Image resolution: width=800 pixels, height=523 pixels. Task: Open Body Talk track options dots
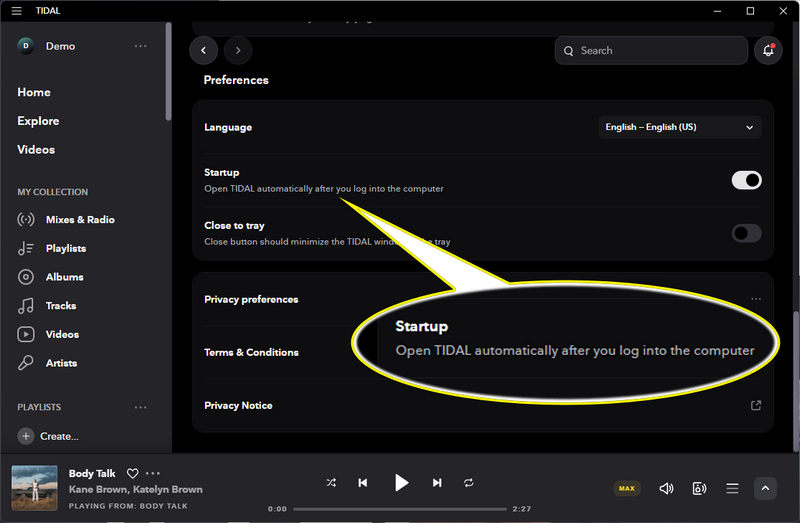[x=153, y=474]
